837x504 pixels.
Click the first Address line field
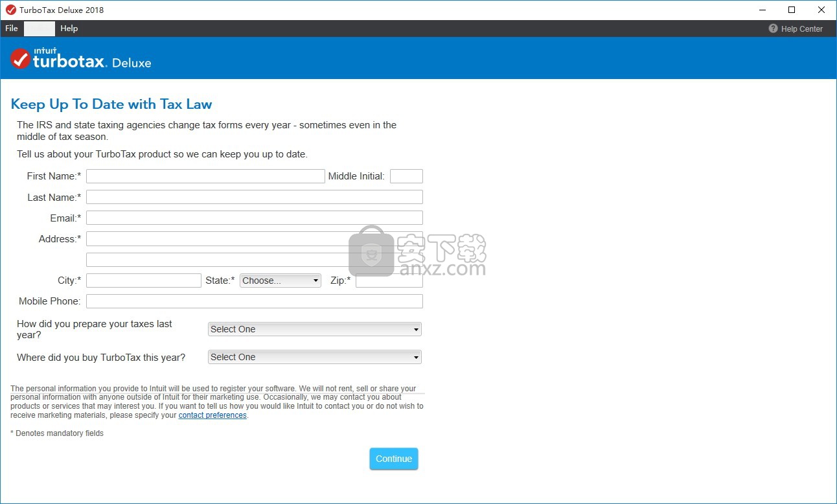255,238
